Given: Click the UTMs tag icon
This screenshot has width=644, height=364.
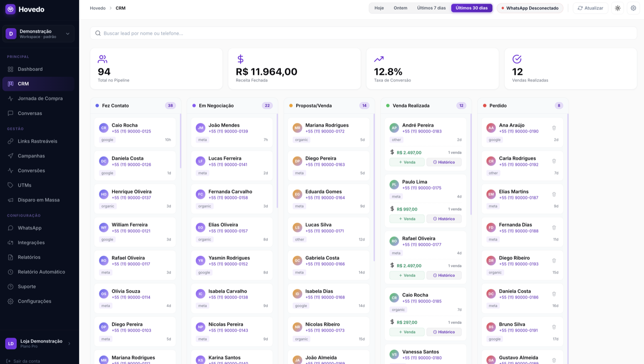Looking at the screenshot, I should [10, 185].
